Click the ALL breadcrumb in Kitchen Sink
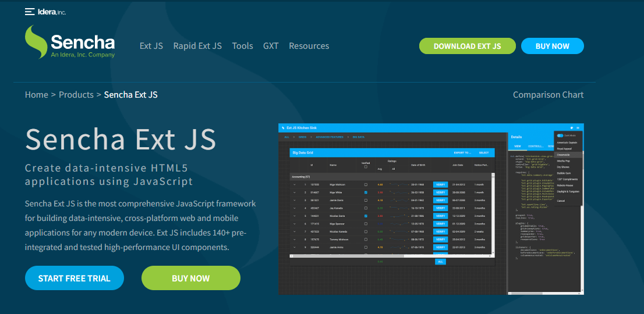Viewport: 644px width, 314px height. [x=286, y=137]
